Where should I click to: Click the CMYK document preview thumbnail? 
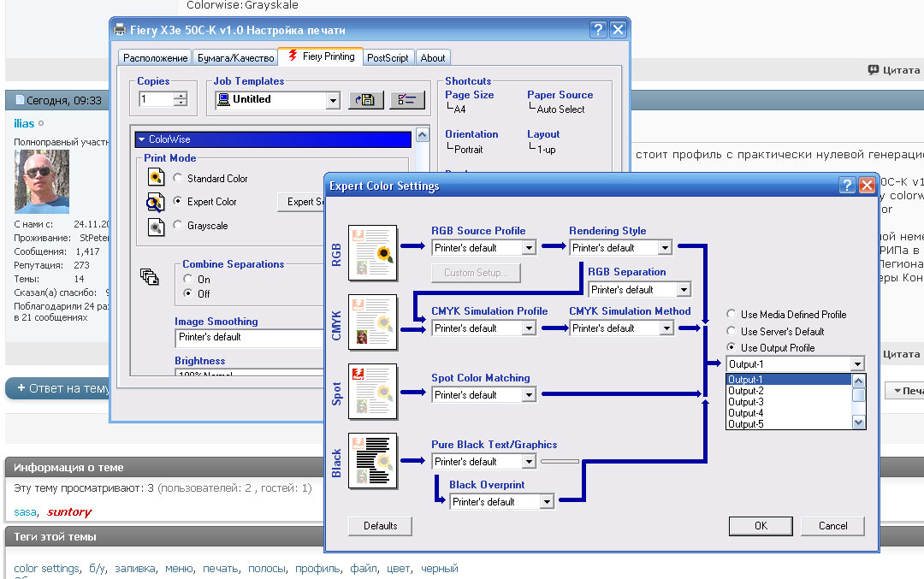pos(372,322)
